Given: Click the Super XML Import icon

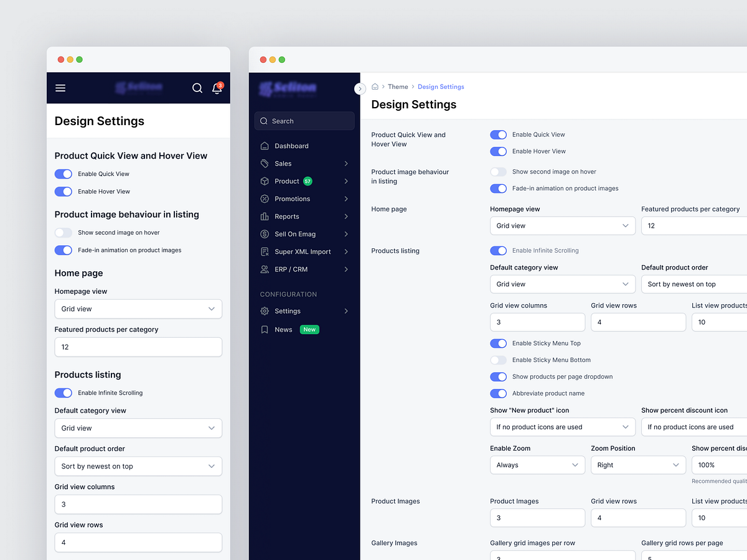Looking at the screenshot, I should click(x=264, y=251).
